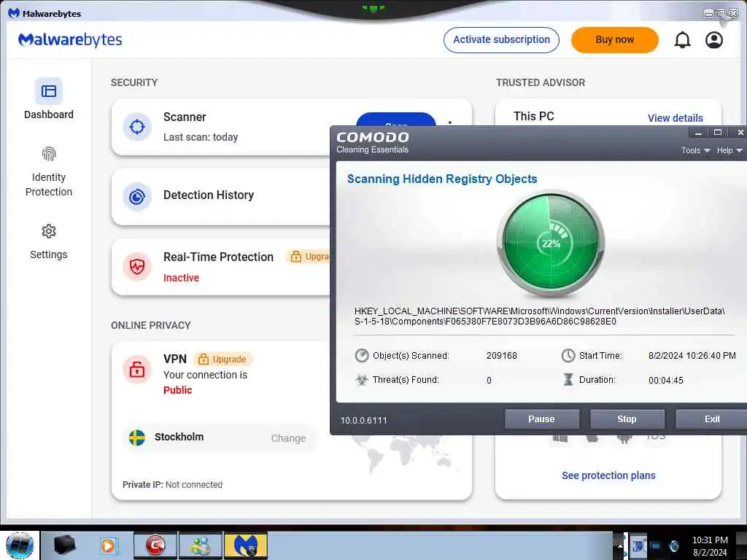Click the Duration hourglass icon
This screenshot has height=560, width=747.
point(568,379)
